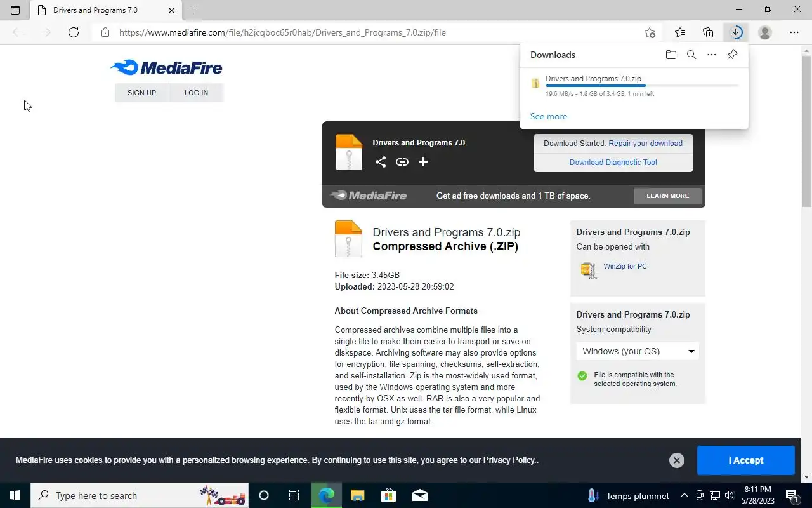Open Edge Settings and more menu
This screenshot has width=812, height=508.
[794, 32]
